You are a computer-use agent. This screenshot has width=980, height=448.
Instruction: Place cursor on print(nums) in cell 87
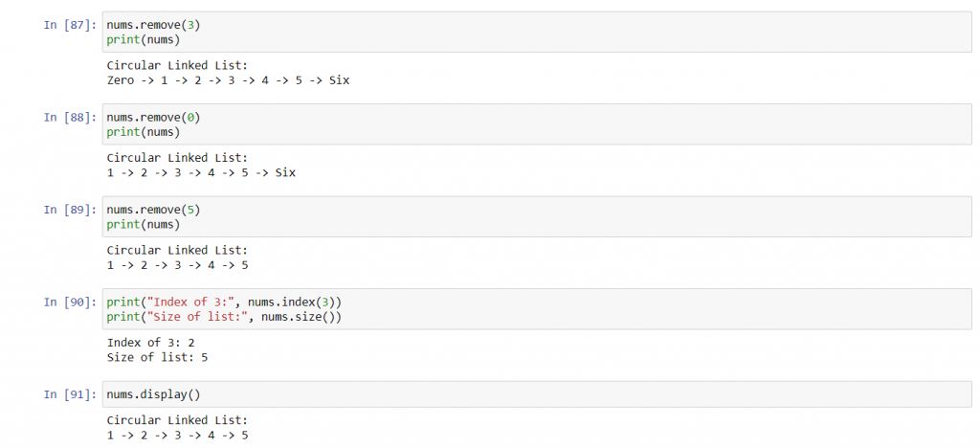pyautogui.click(x=143, y=39)
